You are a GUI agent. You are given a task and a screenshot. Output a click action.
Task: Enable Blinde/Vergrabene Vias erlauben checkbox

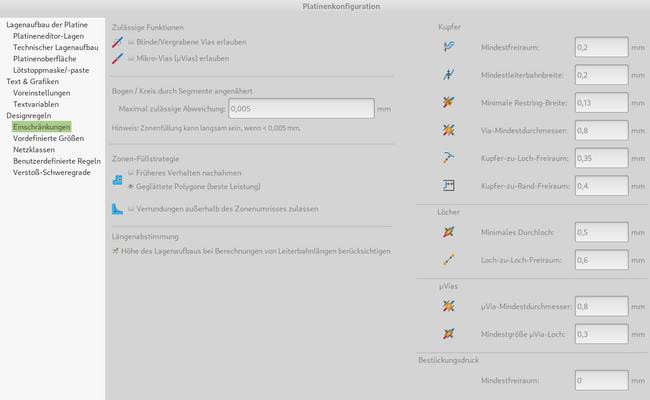[x=131, y=42]
